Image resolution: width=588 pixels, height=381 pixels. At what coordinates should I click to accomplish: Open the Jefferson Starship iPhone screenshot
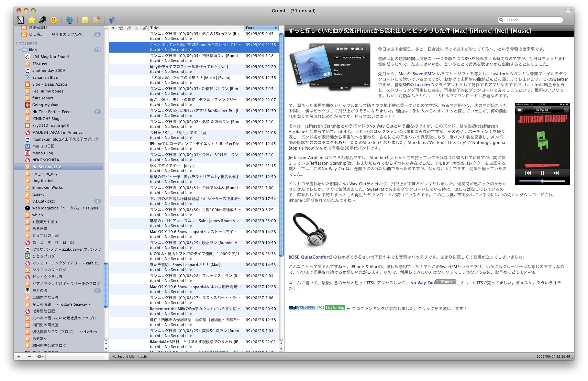[x=542, y=144]
